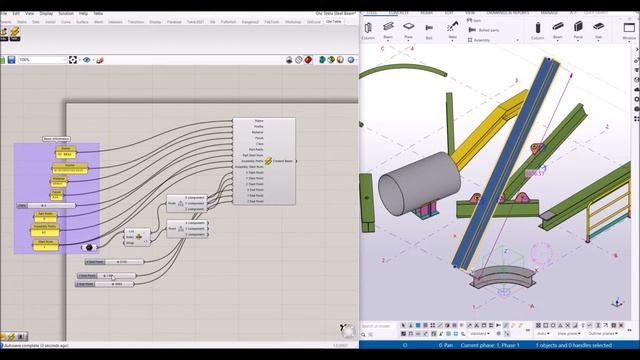Viewport: 640px width, 360px height.
Task: Expand the Panel dropdown arrow
Action: 578,41
